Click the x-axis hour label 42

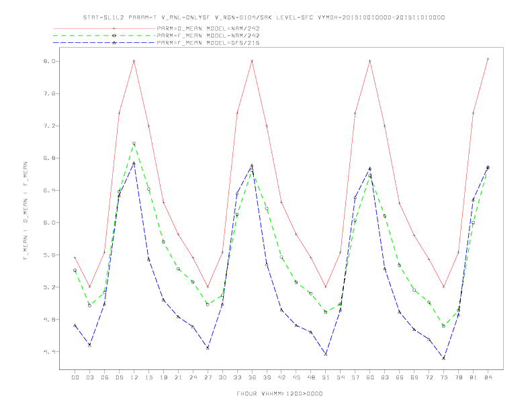[281, 377]
